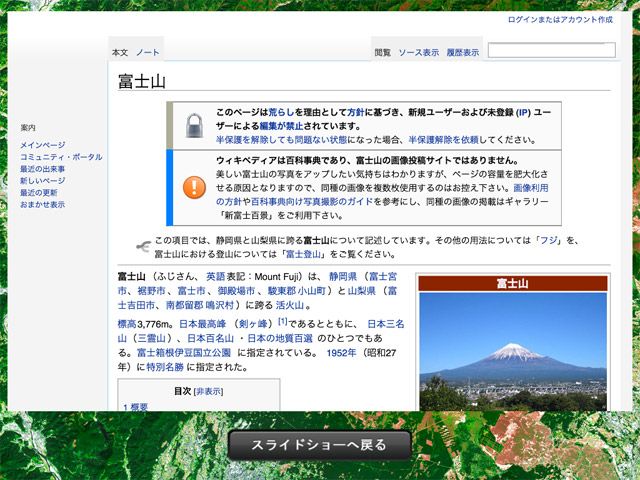Click the 静岡県 link

point(343,277)
